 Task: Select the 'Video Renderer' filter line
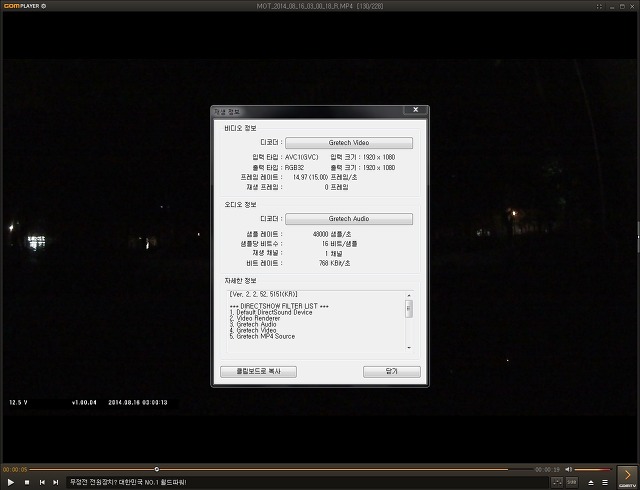pos(255,318)
